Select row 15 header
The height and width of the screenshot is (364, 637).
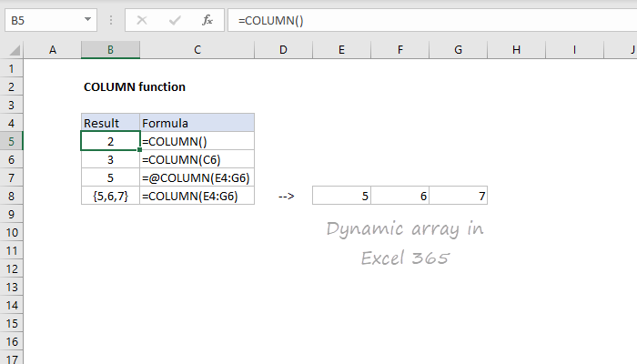click(x=11, y=323)
